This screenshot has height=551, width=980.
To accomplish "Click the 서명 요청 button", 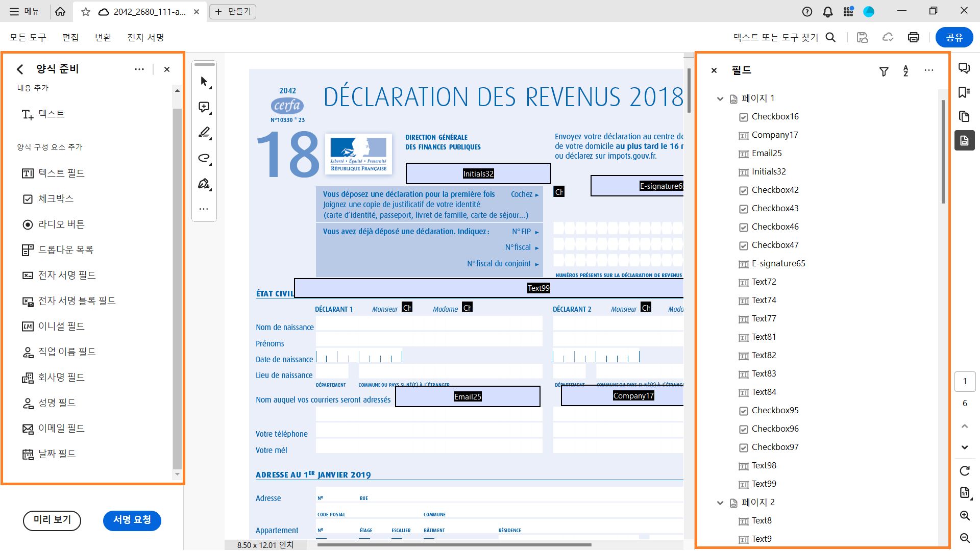I will [132, 520].
